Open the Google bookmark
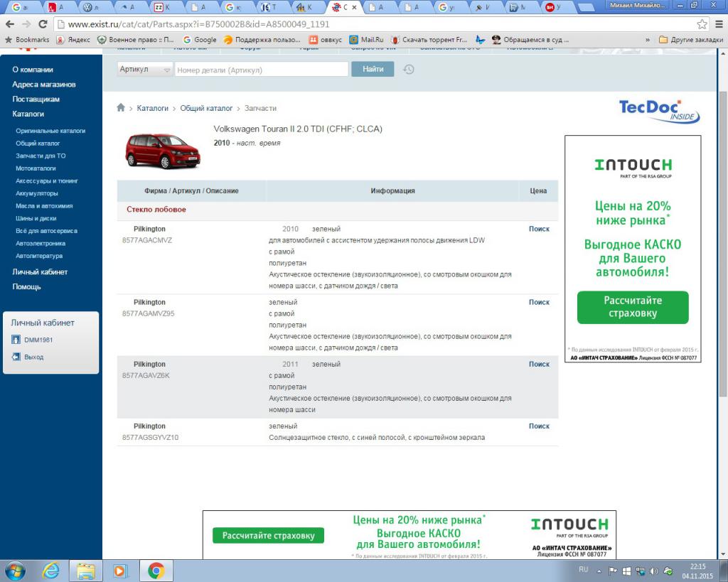Viewport: 728px width, 582px height. [200, 40]
